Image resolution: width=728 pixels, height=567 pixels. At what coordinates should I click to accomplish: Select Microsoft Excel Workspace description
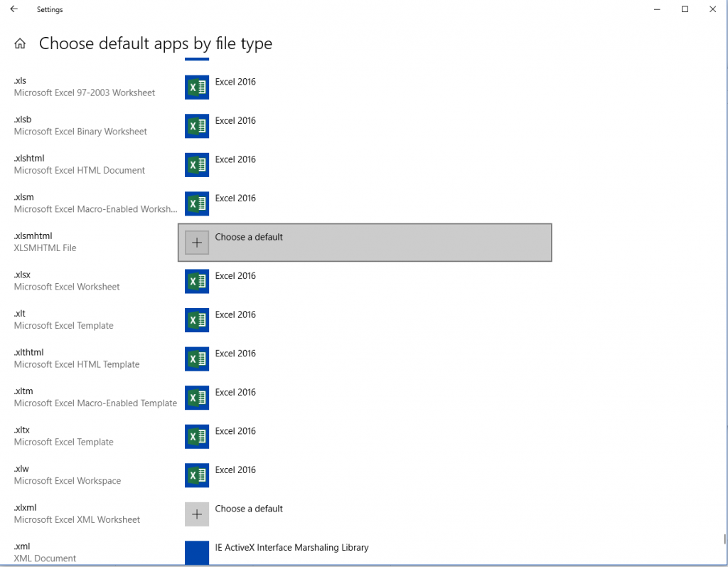pos(68,481)
